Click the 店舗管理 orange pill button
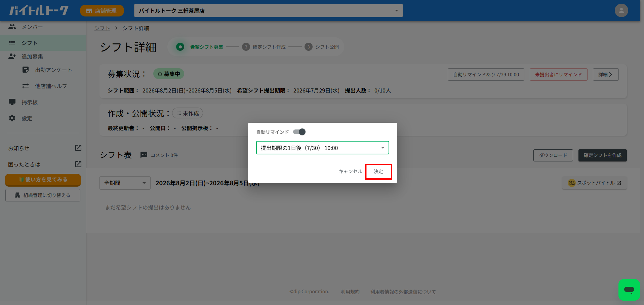644x305 pixels. point(102,11)
